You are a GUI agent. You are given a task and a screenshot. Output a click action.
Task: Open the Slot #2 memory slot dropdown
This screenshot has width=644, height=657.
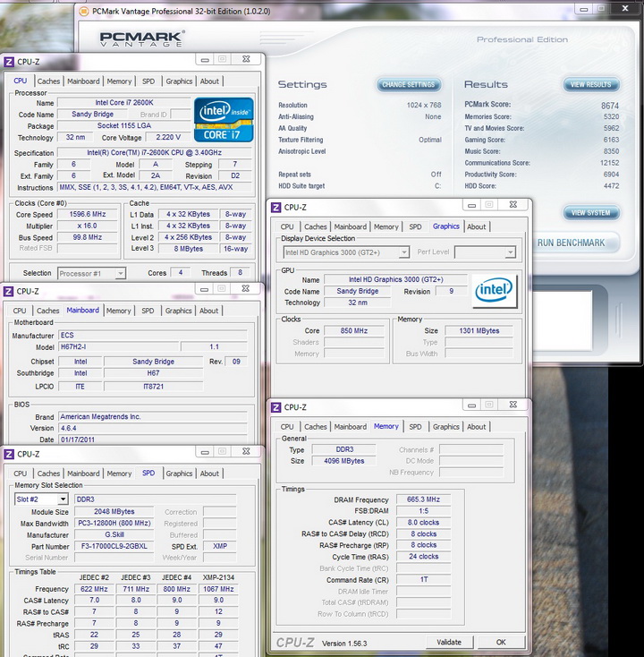tap(63, 499)
